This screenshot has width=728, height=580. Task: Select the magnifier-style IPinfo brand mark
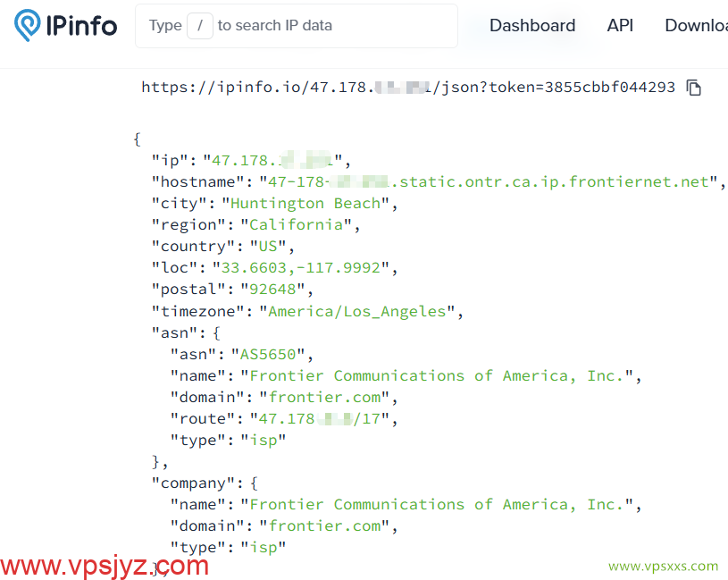(x=26, y=26)
